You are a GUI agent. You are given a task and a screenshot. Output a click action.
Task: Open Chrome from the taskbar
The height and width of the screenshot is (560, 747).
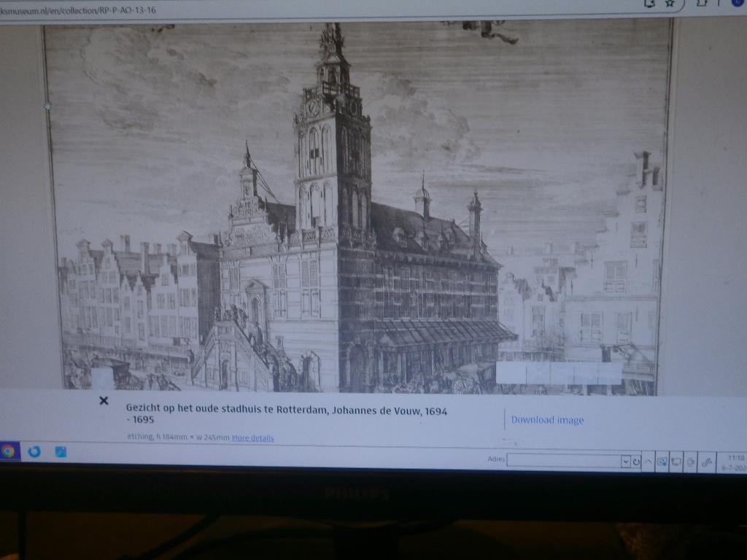click(x=7, y=451)
